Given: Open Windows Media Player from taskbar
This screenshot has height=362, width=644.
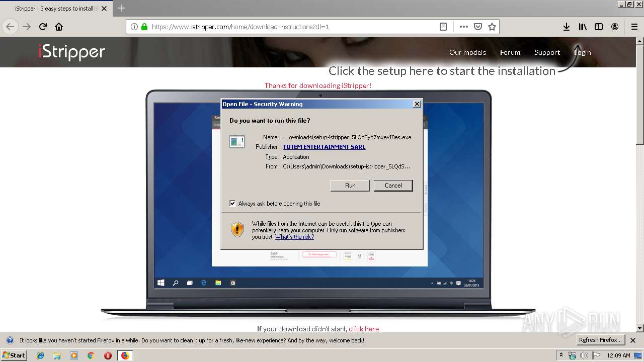Looking at the screenshot, I should click(74, 355).
